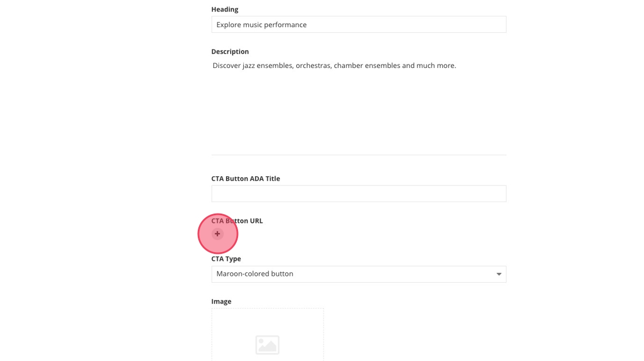Viewport: 644px width, 361px height.
Task: Click the 'Image' field label
Action: click(x=221, y=302)
